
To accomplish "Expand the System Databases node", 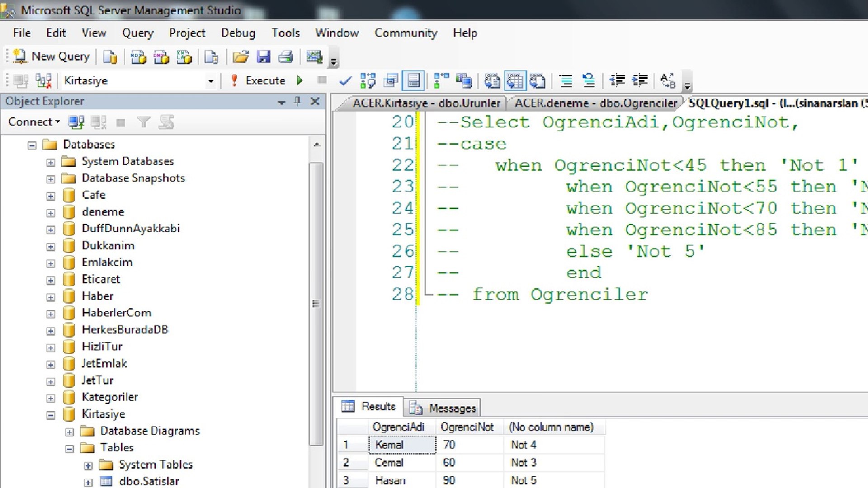I will pos(51,162).
